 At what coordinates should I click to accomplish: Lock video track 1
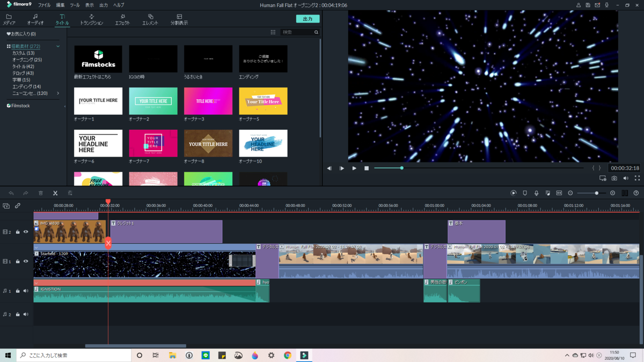[18, 262]
